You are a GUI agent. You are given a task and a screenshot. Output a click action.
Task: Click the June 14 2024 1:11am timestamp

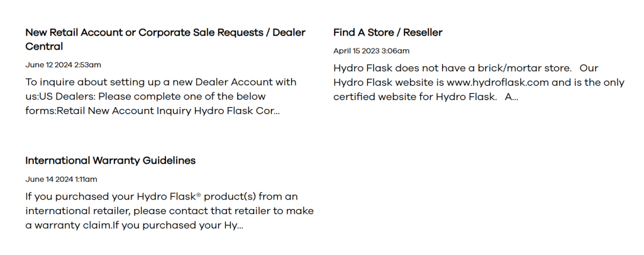[61, 179]
